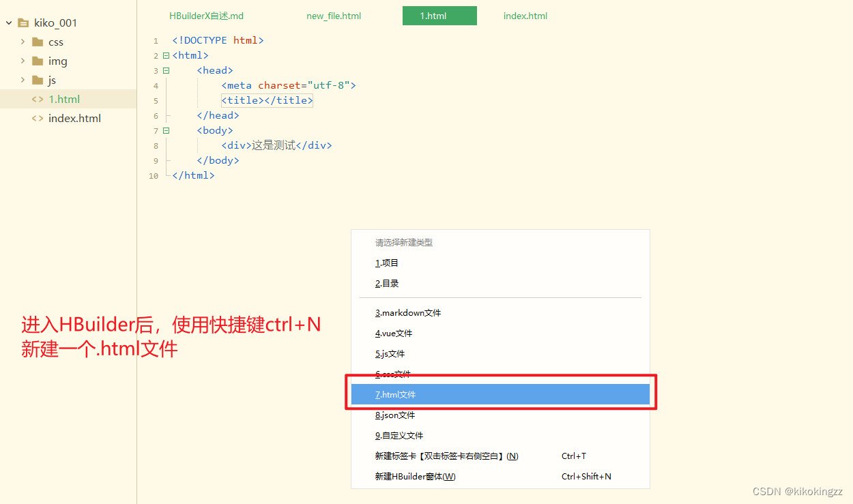Expand the img folder chevron
This screenshot has width=853, height=504.
coord(23,61)
